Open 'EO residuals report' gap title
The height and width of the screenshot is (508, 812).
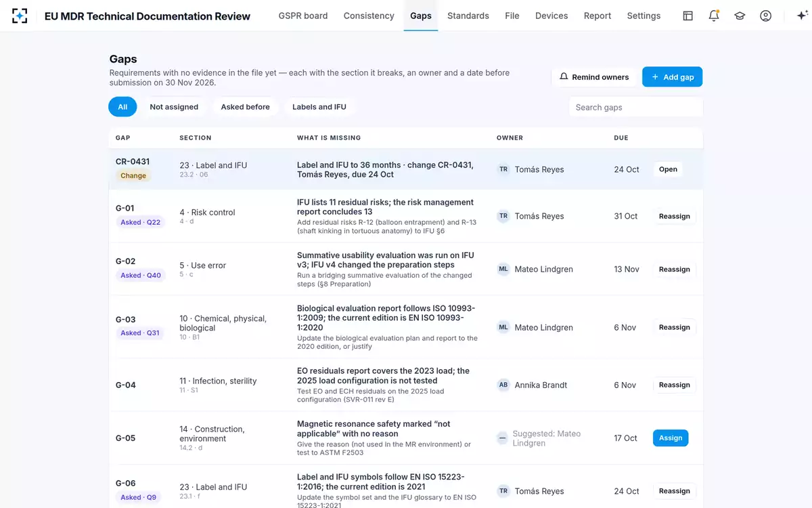[x=383, y=376]
